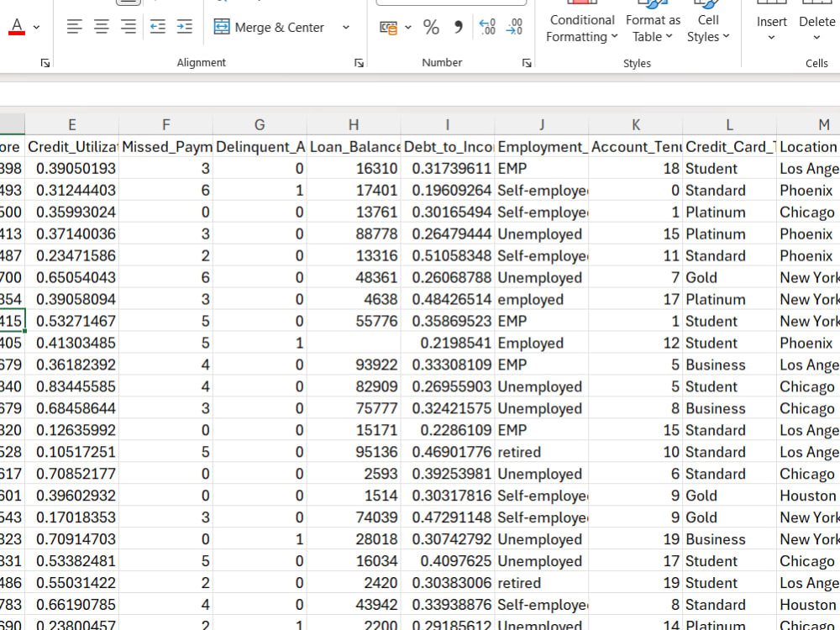Screen dimensions: 840x630
Task: Select column H header
Action: (354, 125)
